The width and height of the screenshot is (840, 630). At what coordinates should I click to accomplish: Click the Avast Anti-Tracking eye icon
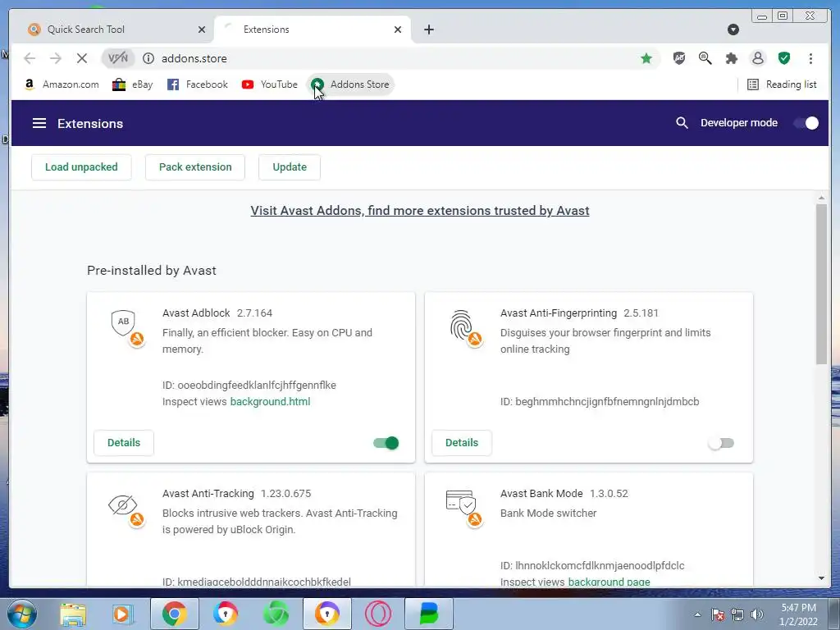(x=125, y=507)
